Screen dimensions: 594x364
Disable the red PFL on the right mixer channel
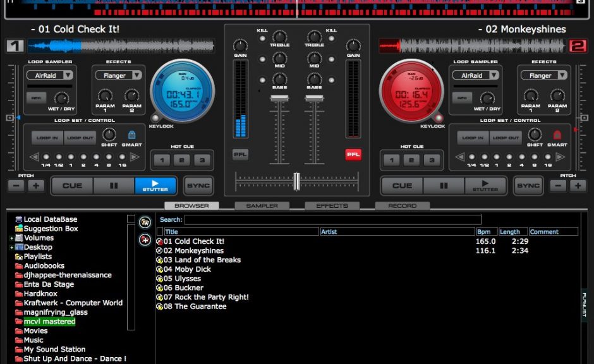353,154
